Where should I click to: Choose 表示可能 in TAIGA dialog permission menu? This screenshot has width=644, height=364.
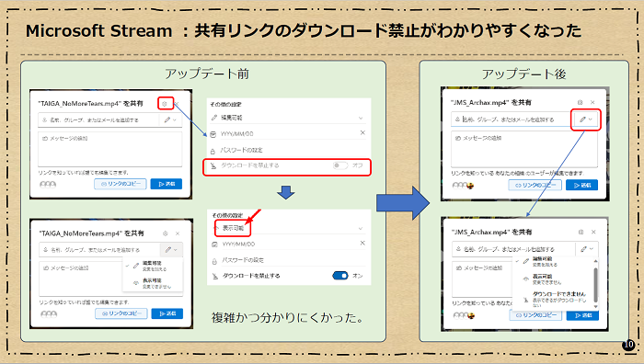[153, 283]
